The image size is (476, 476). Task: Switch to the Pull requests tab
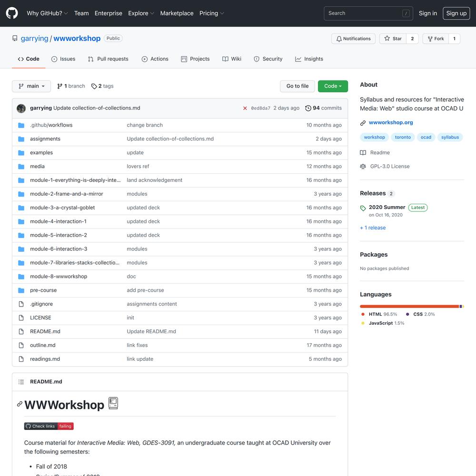click(108, 59)
